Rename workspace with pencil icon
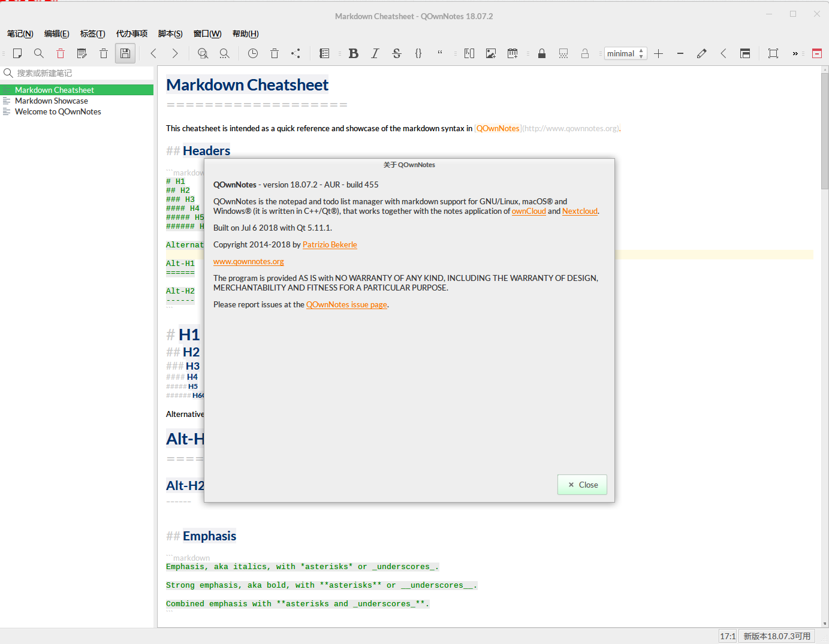The width and height of the screenshot is (829, 644). pos(702,53)
